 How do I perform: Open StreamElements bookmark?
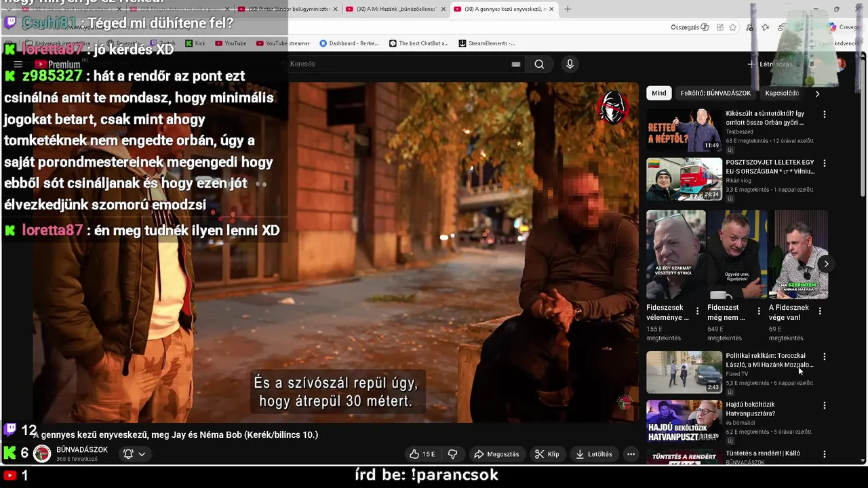point(486,43)
